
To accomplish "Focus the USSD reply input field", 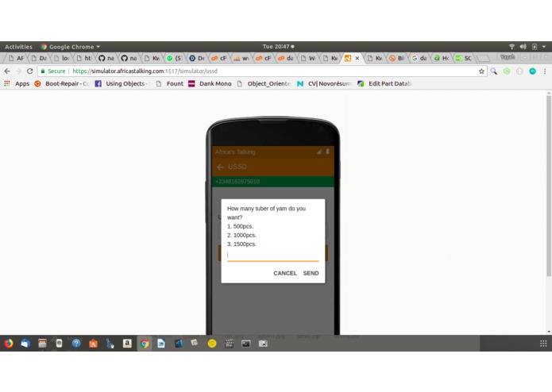I will (273, 256).
